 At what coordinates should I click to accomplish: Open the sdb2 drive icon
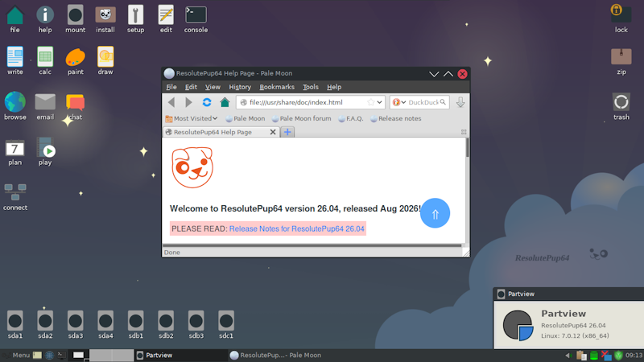[x=166, y=321]
